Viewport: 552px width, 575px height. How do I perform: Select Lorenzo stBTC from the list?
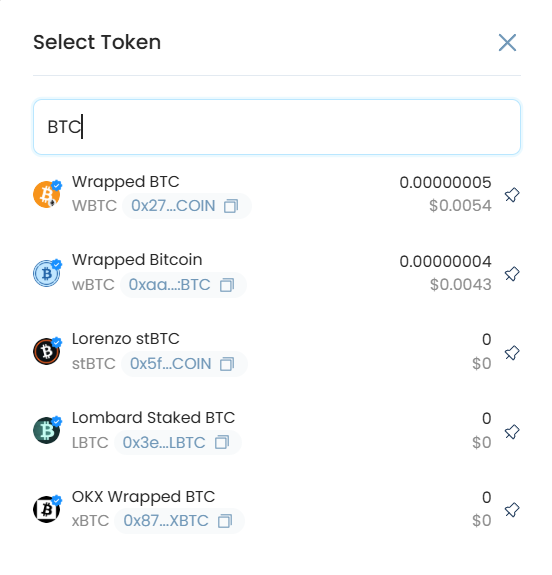coord(125,339)
